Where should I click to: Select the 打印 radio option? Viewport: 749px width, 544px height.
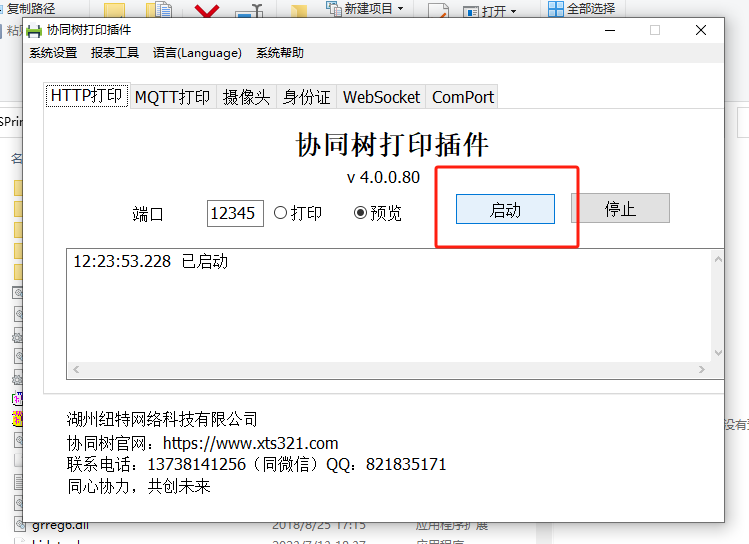(x=298, y=213)
